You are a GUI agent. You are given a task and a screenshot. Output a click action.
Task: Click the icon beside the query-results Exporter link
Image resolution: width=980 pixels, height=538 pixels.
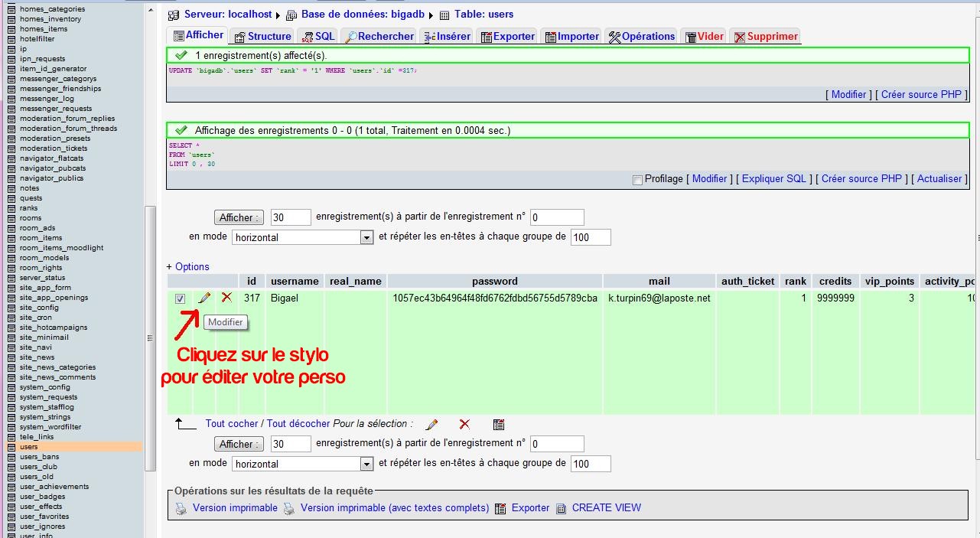tap(501, 508)
